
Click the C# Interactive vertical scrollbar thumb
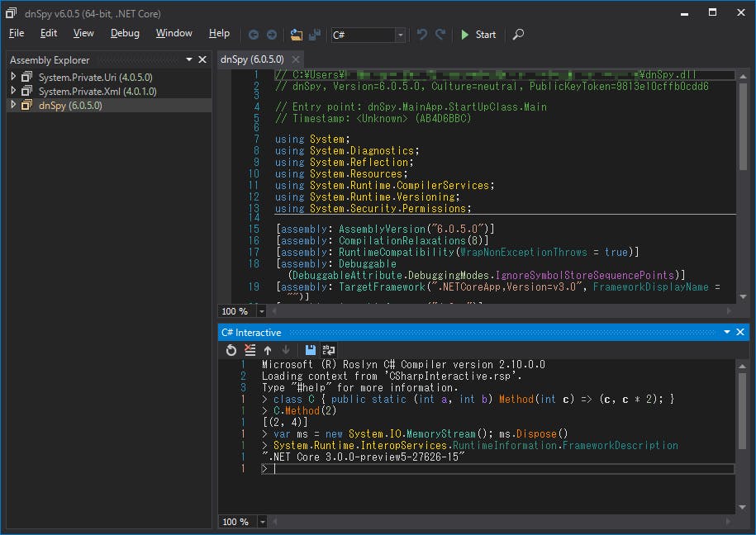click(x=743, y=411)
